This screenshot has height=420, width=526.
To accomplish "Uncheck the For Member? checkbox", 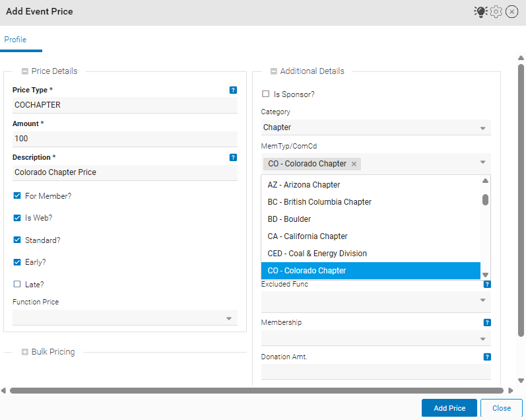I will pyautogui.click(x=17, y=196).
